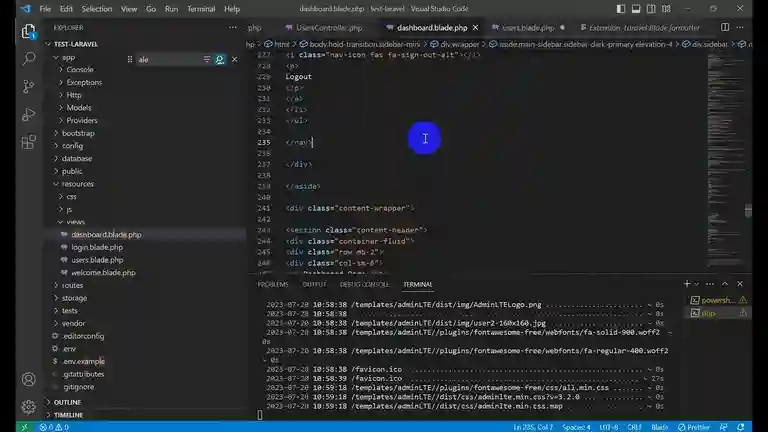Open the Manage gear icon
The image size is (768, 432).
tap(28, 407)
